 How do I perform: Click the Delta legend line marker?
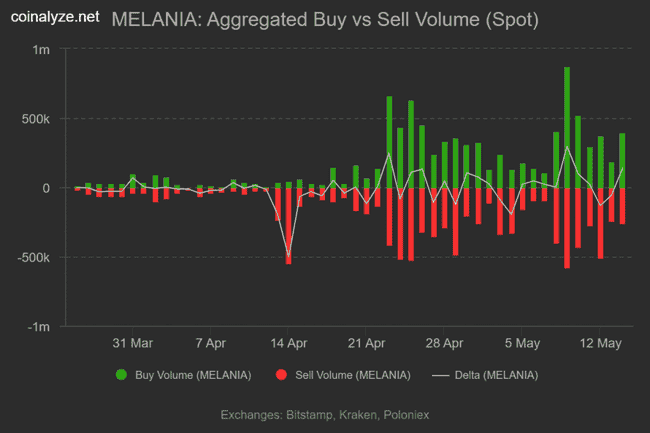[440, 375]
